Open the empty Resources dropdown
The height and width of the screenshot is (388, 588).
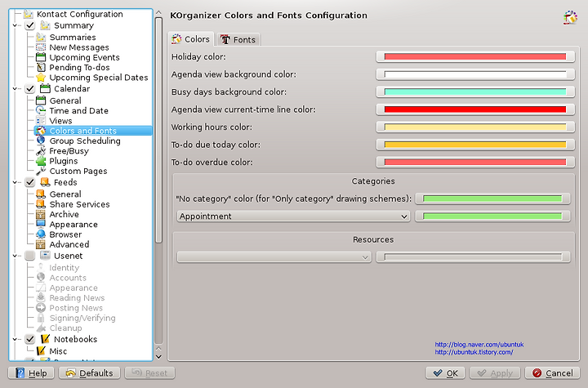pyautogui.click(x=274, y=257)
